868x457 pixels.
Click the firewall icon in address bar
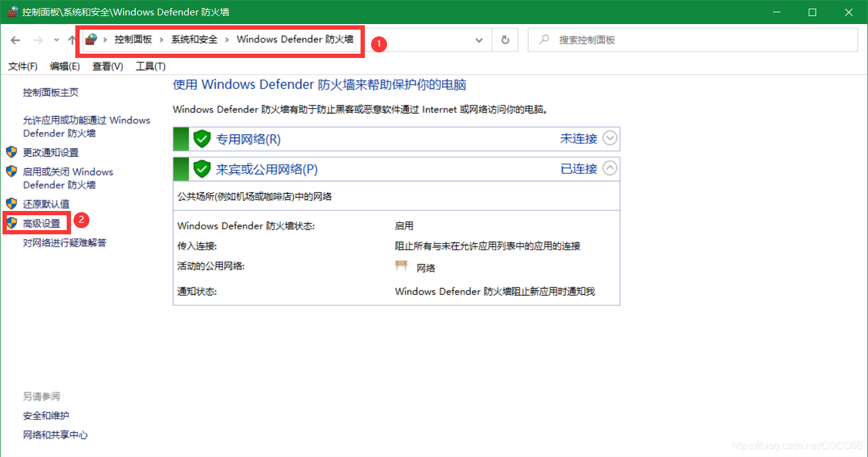pyautogui.click(x=91, y=39)
